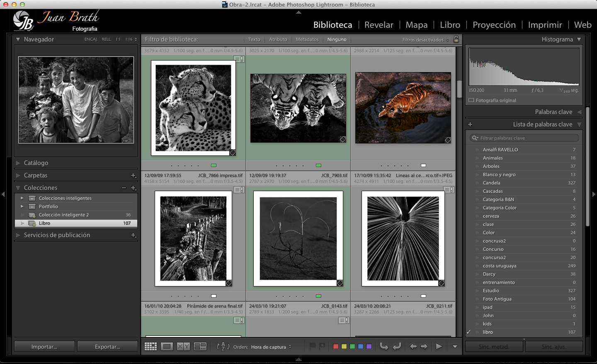Remove collection with minus icon
The height and width of the screenshot is (364, 597).
click(x=124, y=188)
